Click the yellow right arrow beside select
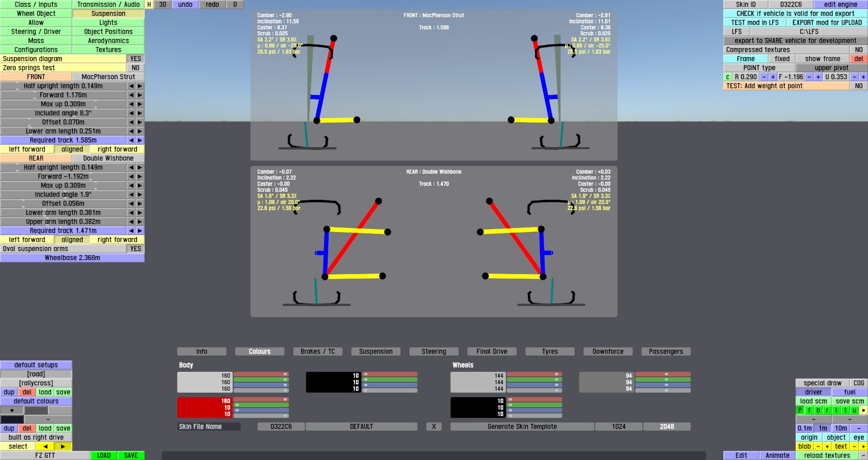Viewport: 868px width, 460px height. pos(63,446)
